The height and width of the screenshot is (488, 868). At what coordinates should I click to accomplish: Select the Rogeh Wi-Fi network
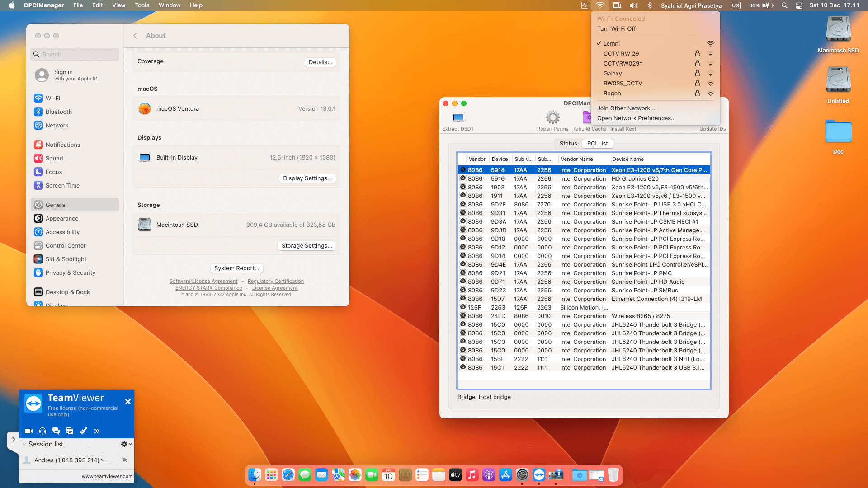click(x=612, y=94)
